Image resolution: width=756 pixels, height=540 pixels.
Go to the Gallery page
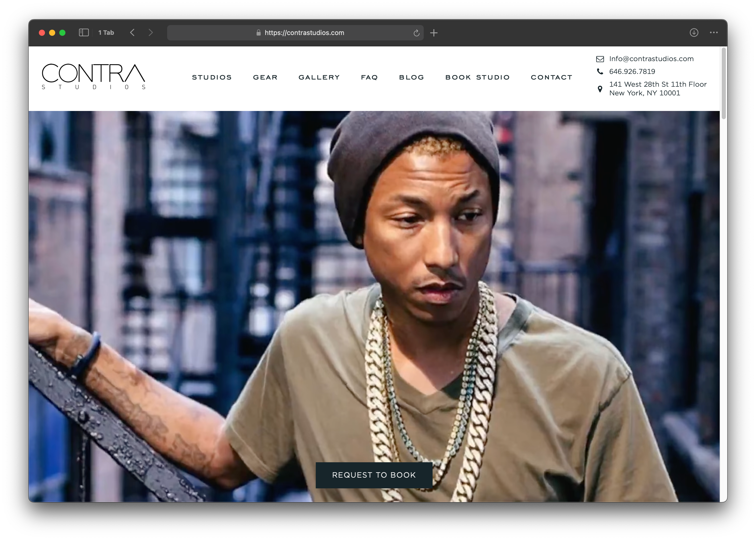(x=319, y=77)
